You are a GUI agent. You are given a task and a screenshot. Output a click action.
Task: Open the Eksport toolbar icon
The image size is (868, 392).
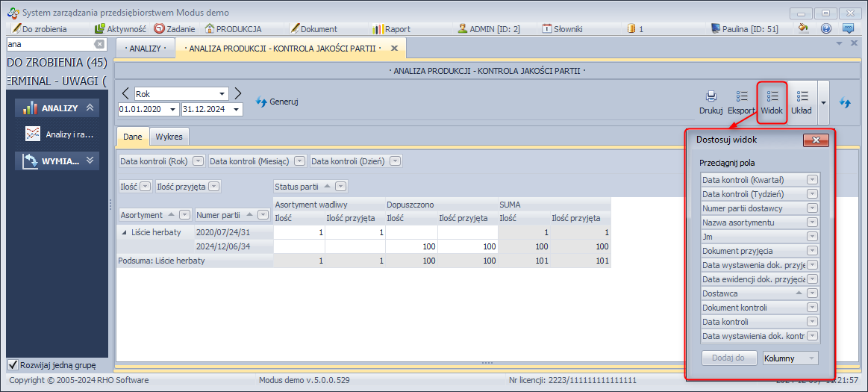(741, 96)
